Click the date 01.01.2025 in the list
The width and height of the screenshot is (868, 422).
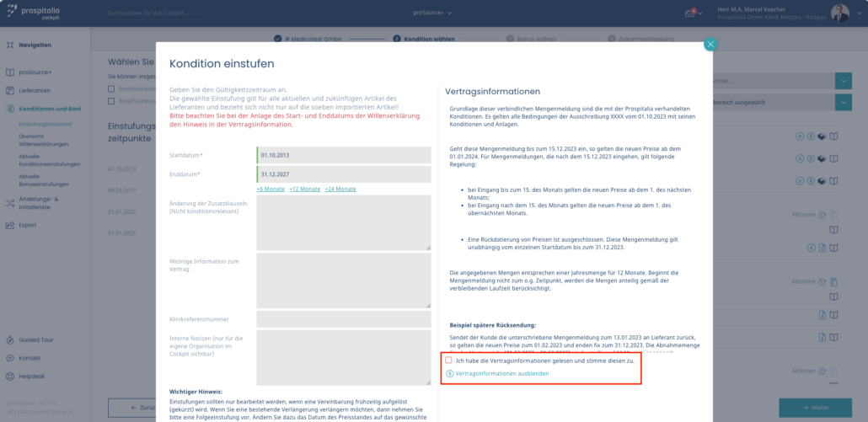(x=122, y=232)
